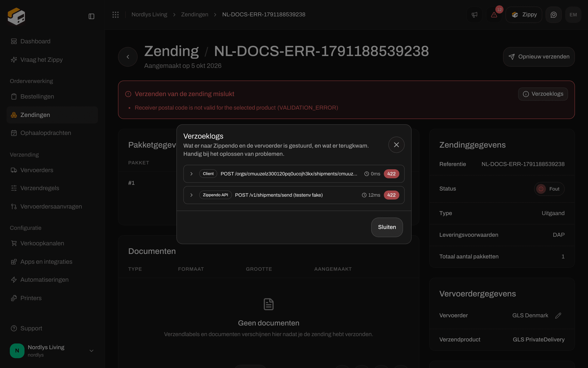This screenshot has height=368, width=588.
Task: Open the Verzoeklogs button in error banner
Action: (543, 94)
